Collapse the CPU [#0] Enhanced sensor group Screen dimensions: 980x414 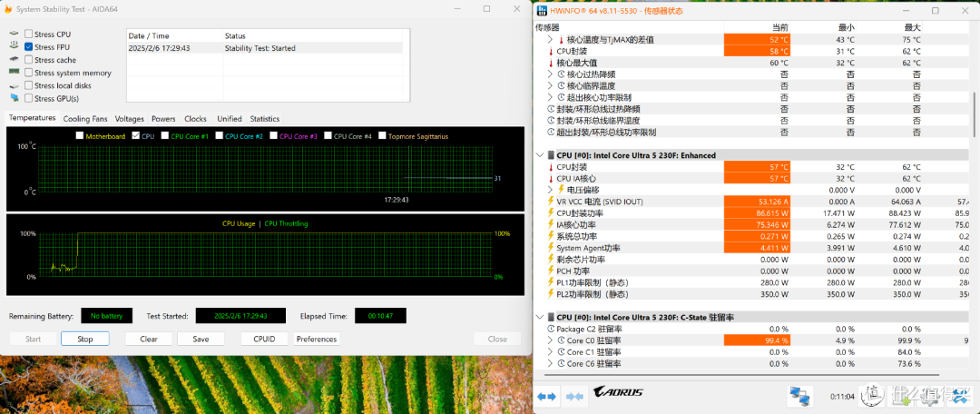point(540,155)
